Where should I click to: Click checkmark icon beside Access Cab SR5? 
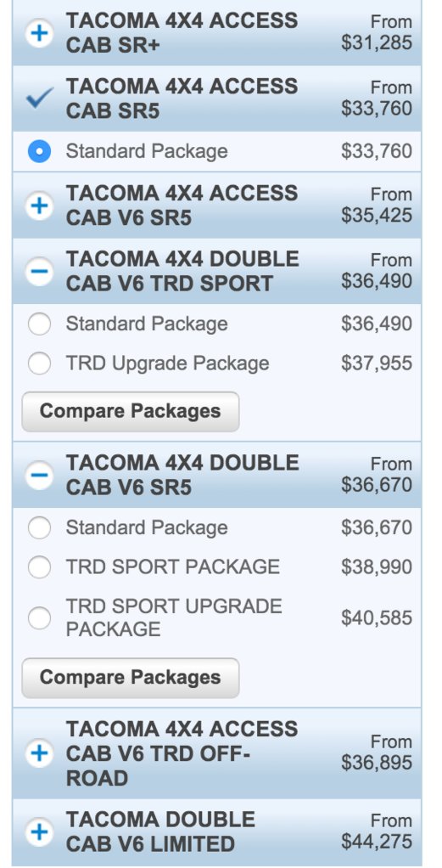[x=40, y=98]
